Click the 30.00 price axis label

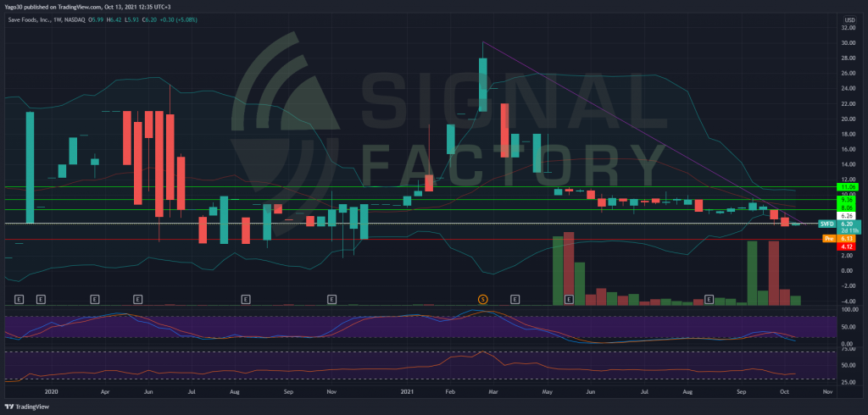point(849,43)
